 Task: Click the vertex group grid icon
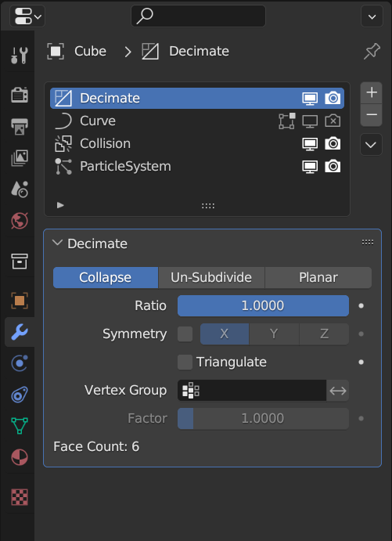pyautogui.click(x=191, y=391)
